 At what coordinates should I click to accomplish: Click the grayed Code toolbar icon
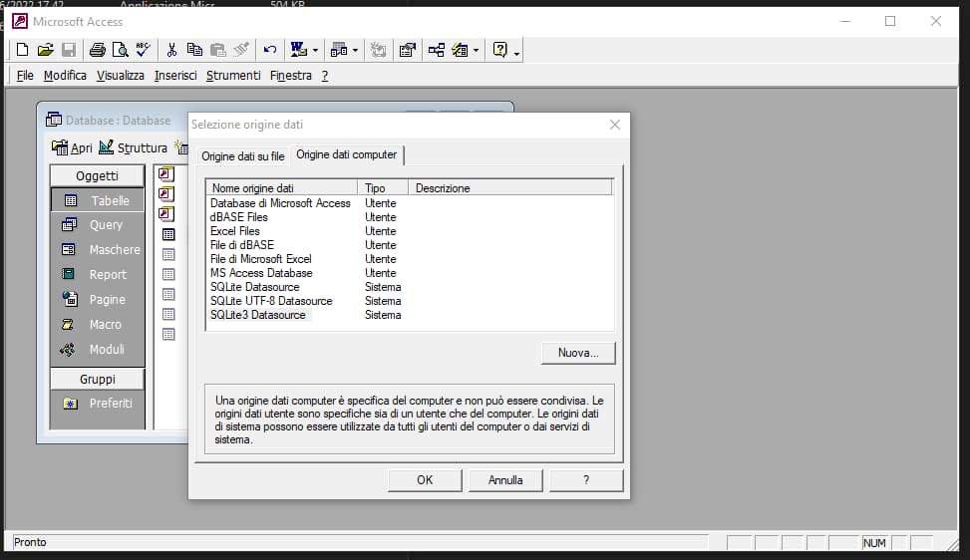378,50
